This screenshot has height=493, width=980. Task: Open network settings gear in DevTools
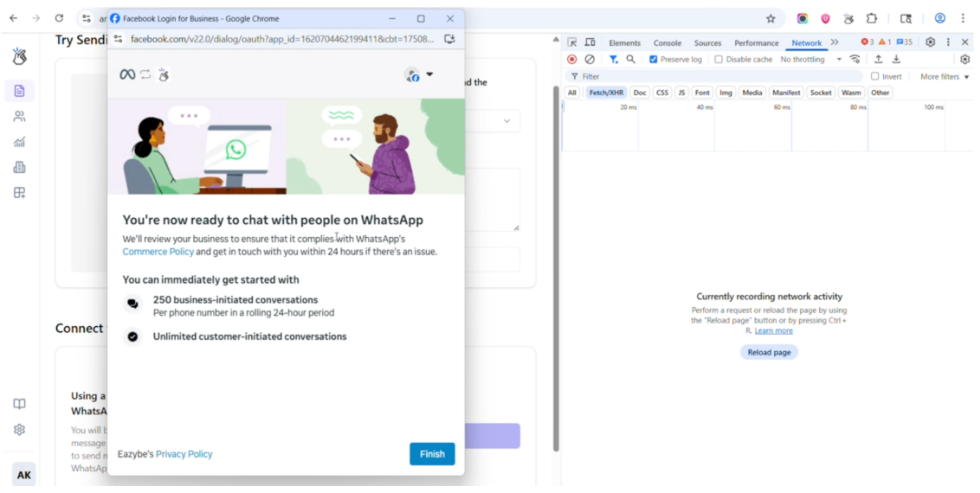(965, 60)
